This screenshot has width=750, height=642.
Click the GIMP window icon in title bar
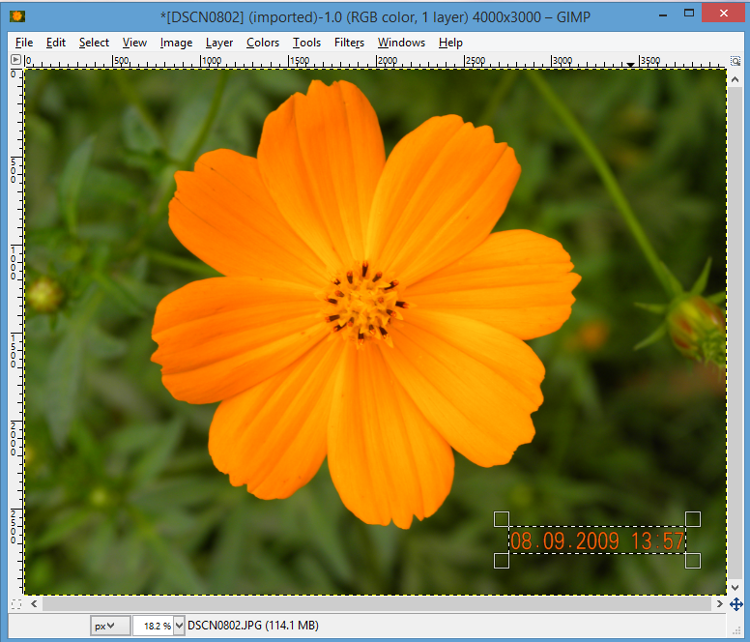[17, 17]
